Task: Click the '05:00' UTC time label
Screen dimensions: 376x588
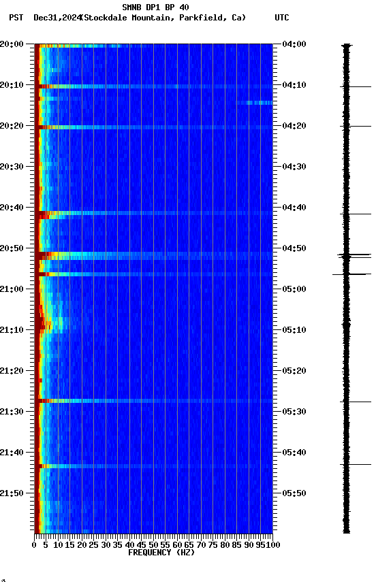Action: pyautogui.click(x=294, y=289)
